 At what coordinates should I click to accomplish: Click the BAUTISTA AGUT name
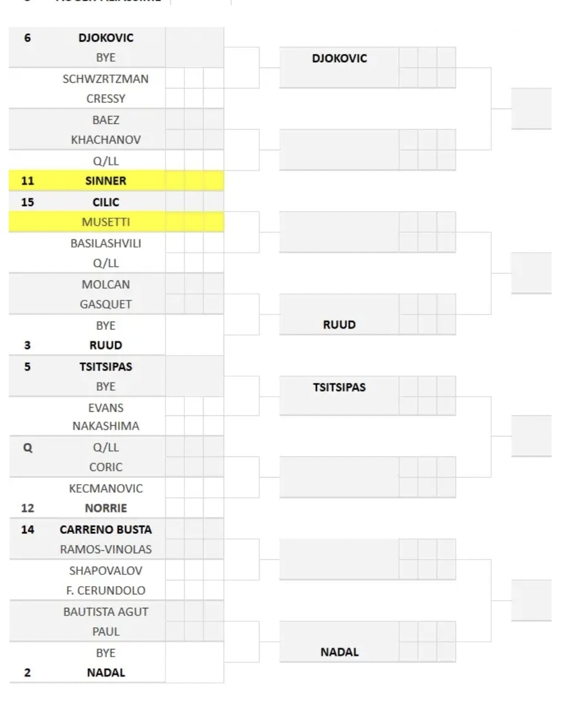[106, 612]
